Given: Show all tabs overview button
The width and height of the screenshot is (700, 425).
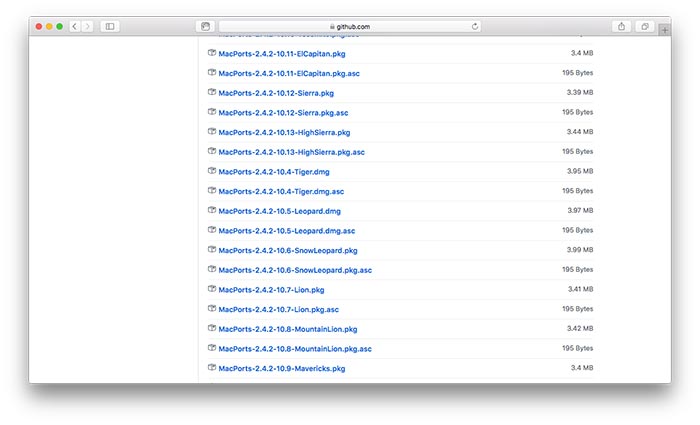Looking at the screenshot, I should tap(645, 27).
